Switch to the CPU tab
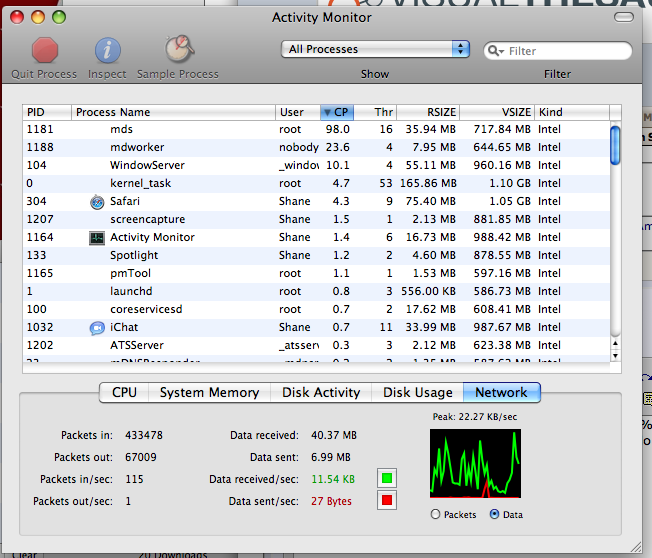Viewport: 652px width, 558px height. click(x=124, y=393)
